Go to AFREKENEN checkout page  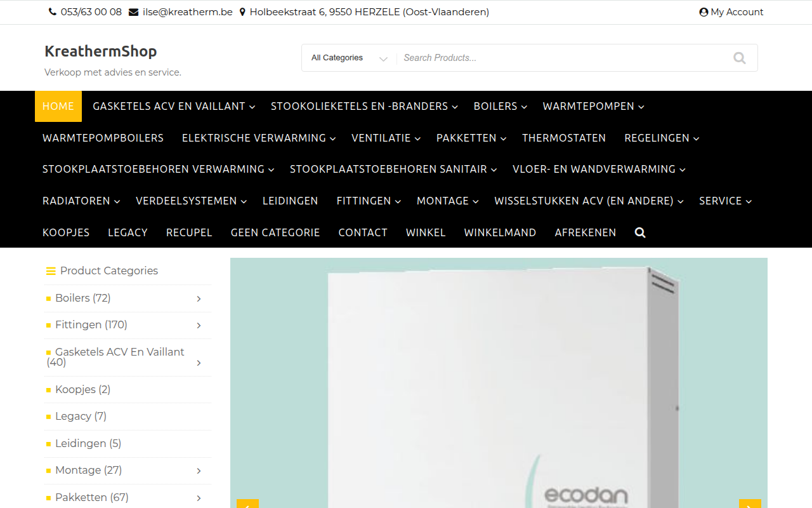tap(586, 232)
